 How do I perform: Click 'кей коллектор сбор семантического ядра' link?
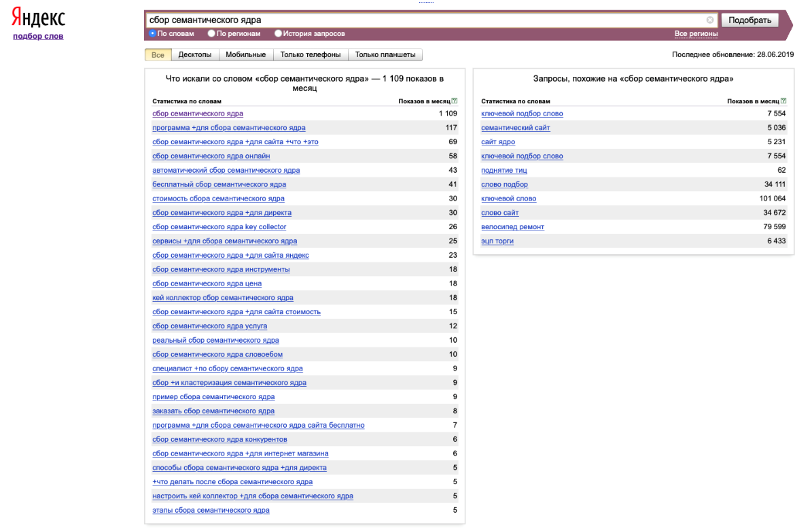pyautogui.click(x=223, y=298)
